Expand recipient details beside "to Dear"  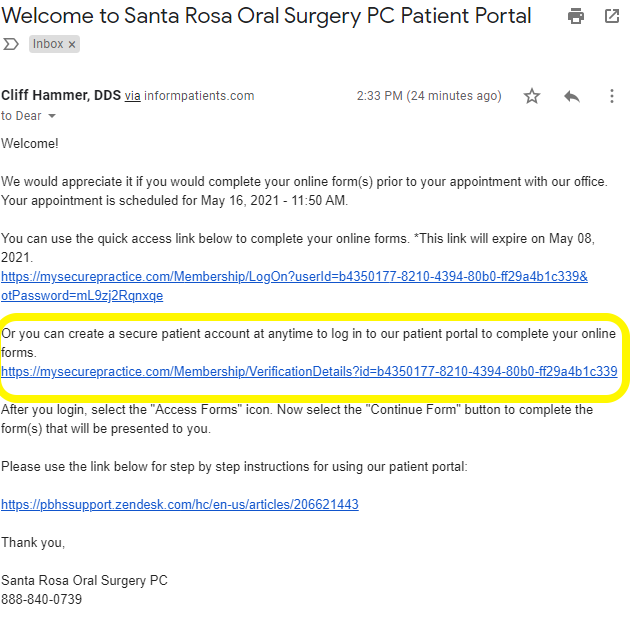(52, 116)
